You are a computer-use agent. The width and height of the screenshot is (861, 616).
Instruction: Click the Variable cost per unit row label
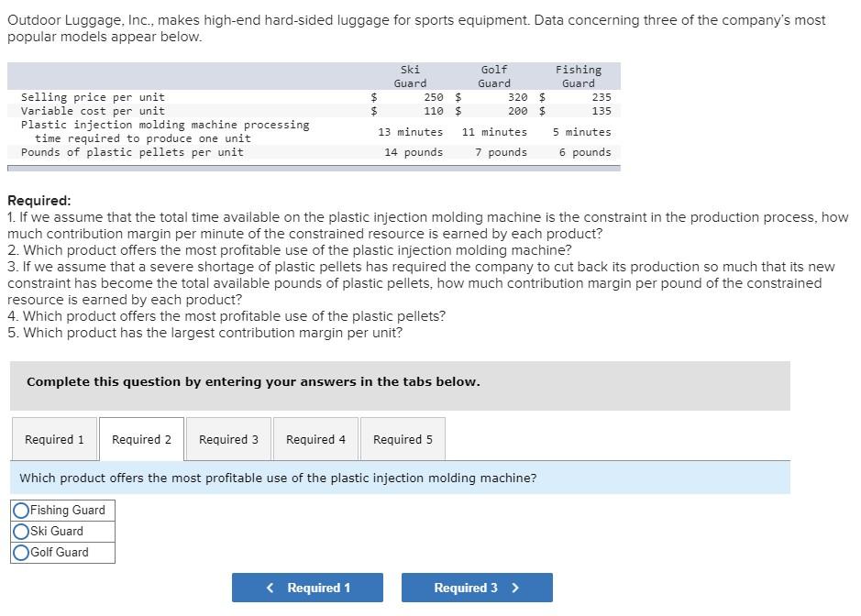click(x=93, y=111)
